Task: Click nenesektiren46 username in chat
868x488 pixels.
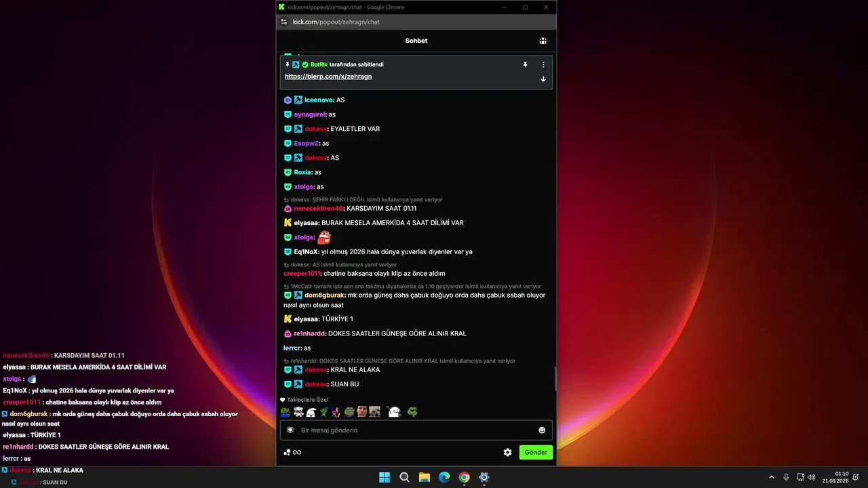Action: pos(318,208)
